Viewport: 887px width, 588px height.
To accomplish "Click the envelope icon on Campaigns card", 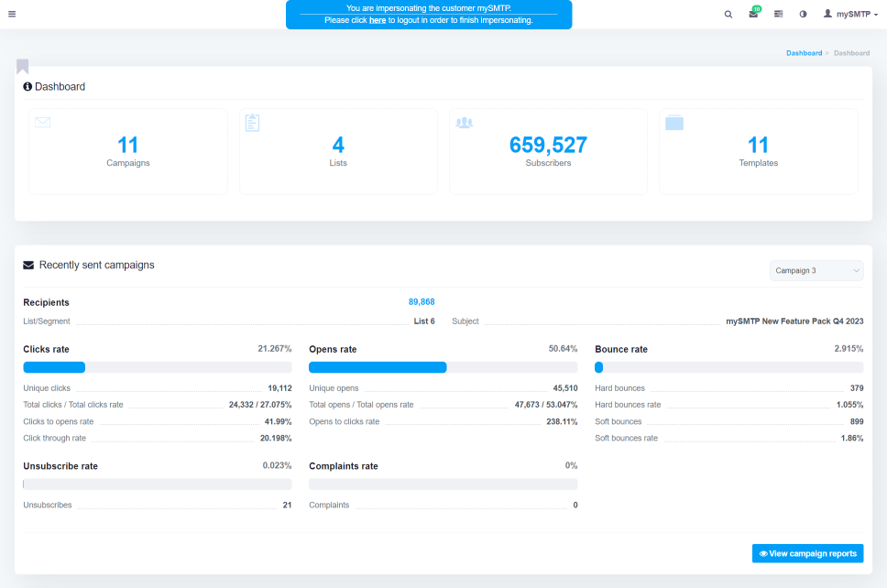I will point(42,122).
